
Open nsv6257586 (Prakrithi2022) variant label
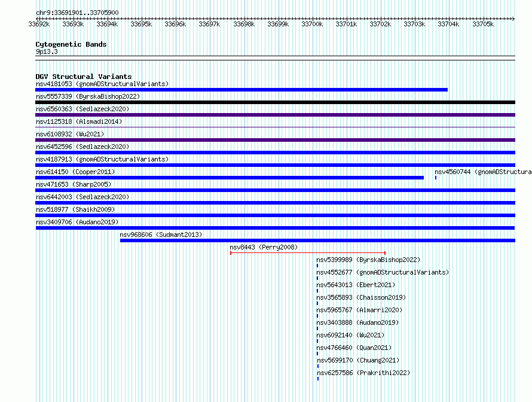pos(363,373)
